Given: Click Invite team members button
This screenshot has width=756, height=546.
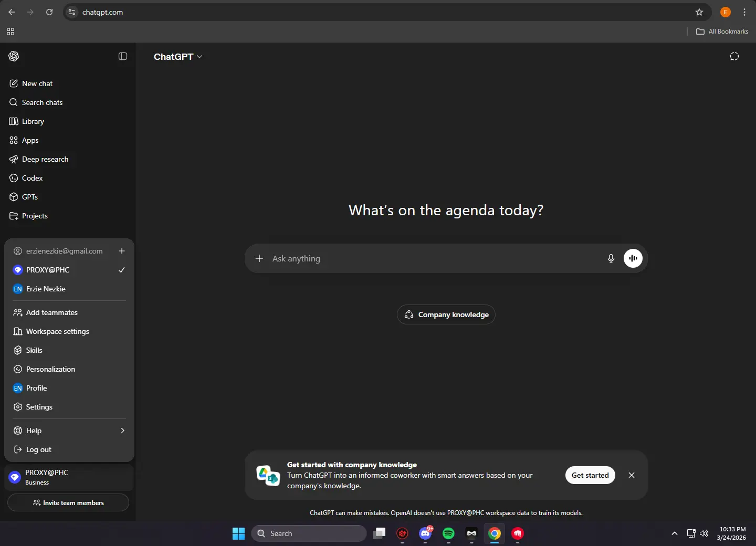Looking at the screenshot, I should [68, 502].
